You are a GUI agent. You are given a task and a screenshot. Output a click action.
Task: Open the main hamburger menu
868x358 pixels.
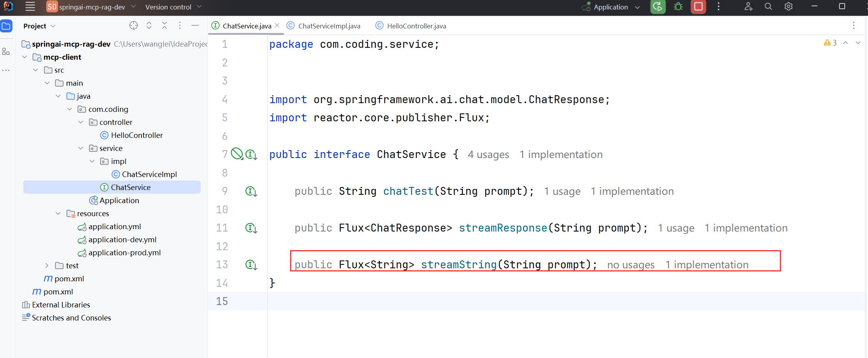click(x=30, y=7)
